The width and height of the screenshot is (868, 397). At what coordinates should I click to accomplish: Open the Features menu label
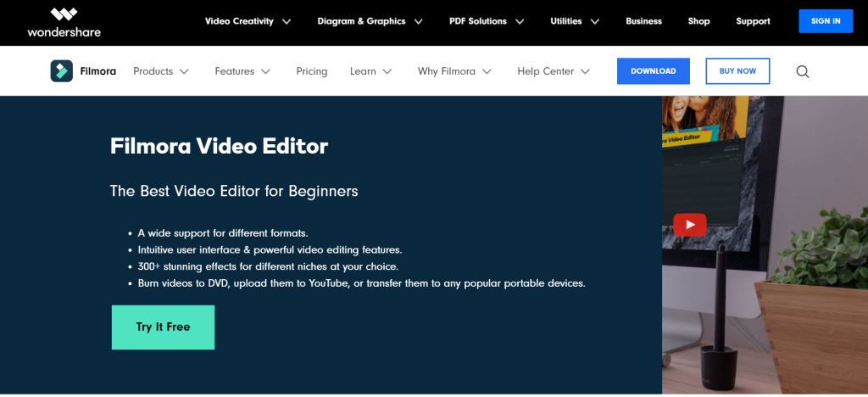[235, 71]
